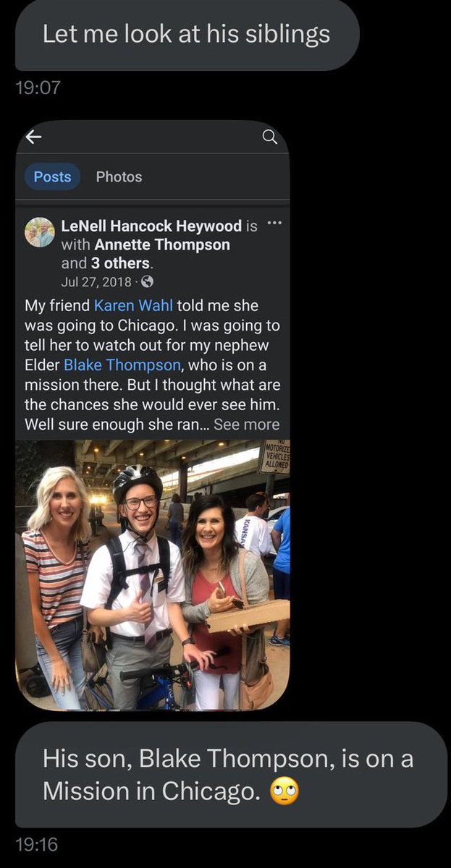Open Annette Thompson's tagged name
Viewport: 451px width, 868px height.
(162, 244)
